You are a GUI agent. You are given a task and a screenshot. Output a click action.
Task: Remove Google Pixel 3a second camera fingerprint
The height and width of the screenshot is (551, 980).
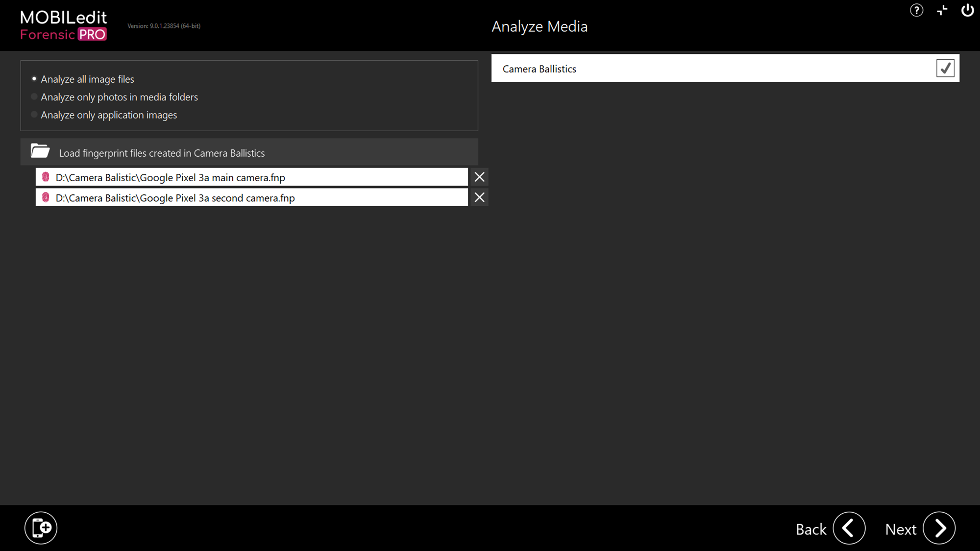pos(479,197)
